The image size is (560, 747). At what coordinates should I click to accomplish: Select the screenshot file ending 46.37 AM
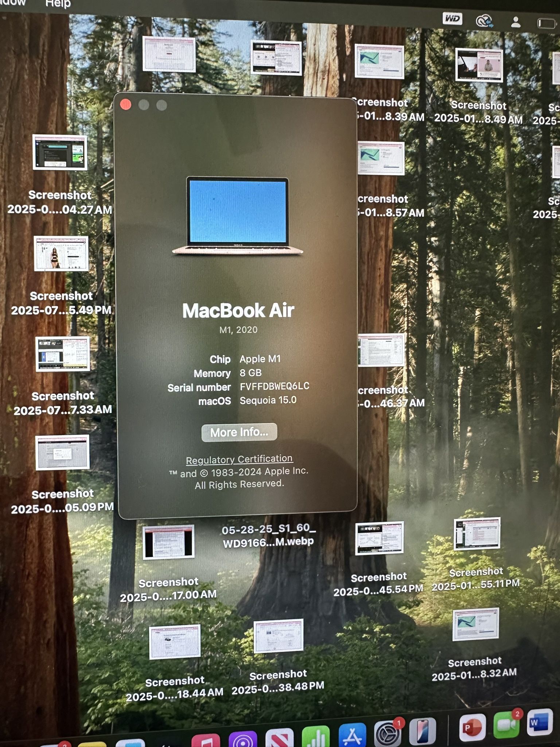tap(391, 371)
